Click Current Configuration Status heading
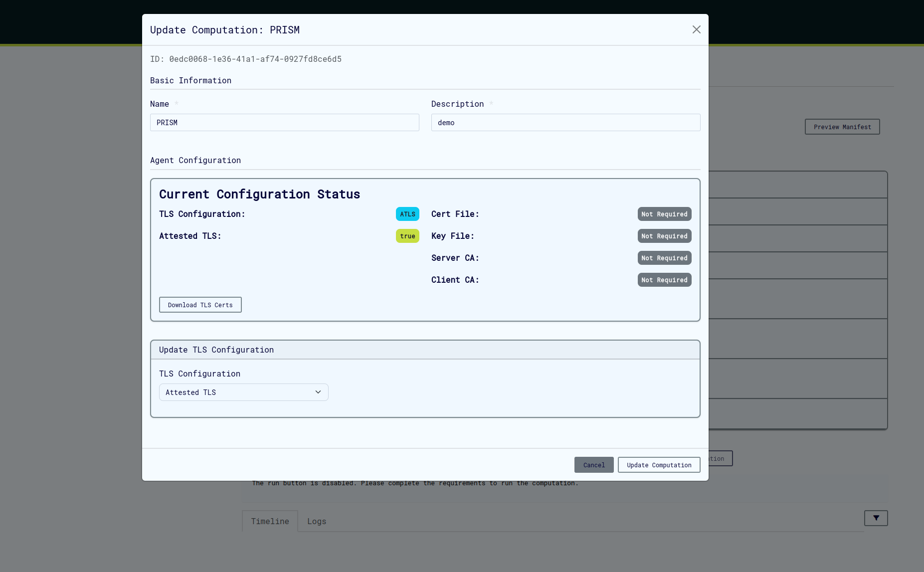924x572 pixels. click(259, 194)
